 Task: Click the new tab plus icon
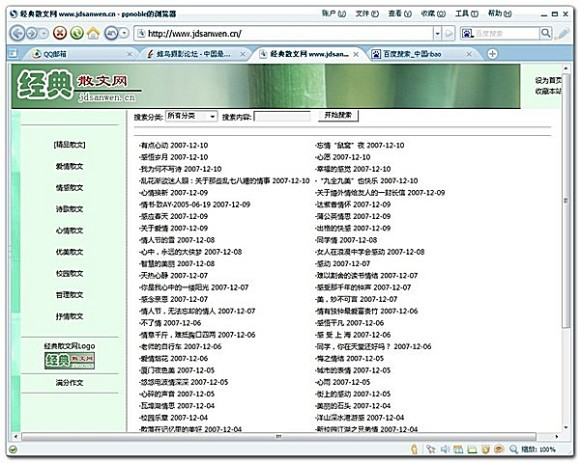pos(492,54)
